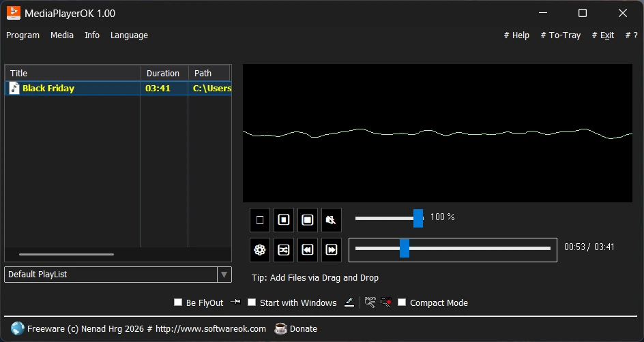Click # To-Tray to minimize to tray
Screen dimensions: 644x342
click(x=561, y=35)
